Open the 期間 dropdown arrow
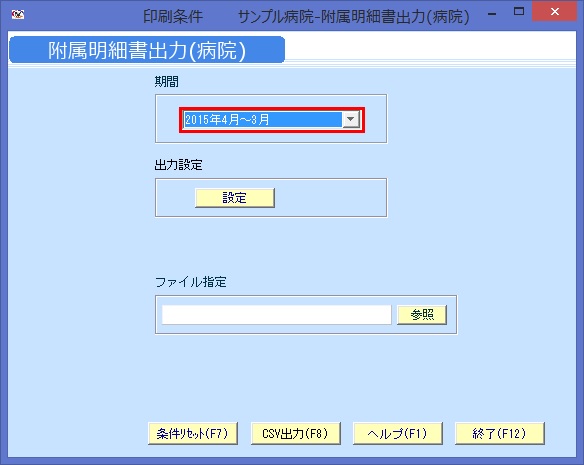Screen dimensions: 584x465 click(350, 120)
